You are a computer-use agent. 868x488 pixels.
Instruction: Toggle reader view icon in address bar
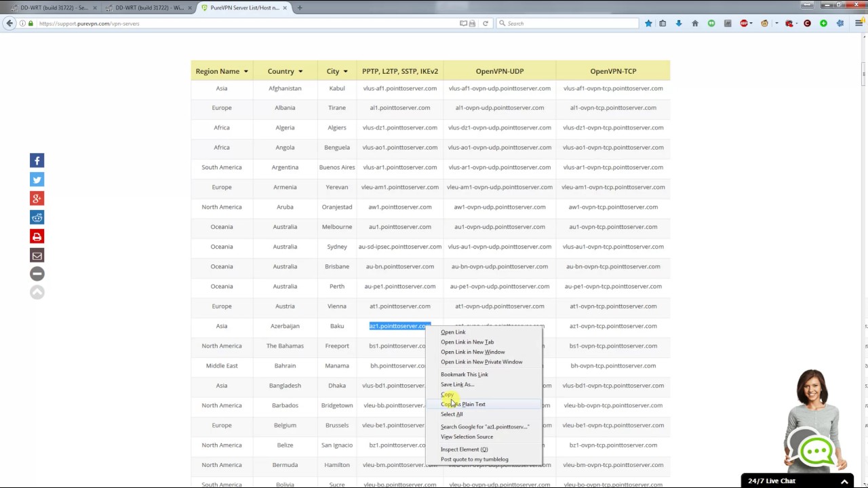[x=464, y=23]
